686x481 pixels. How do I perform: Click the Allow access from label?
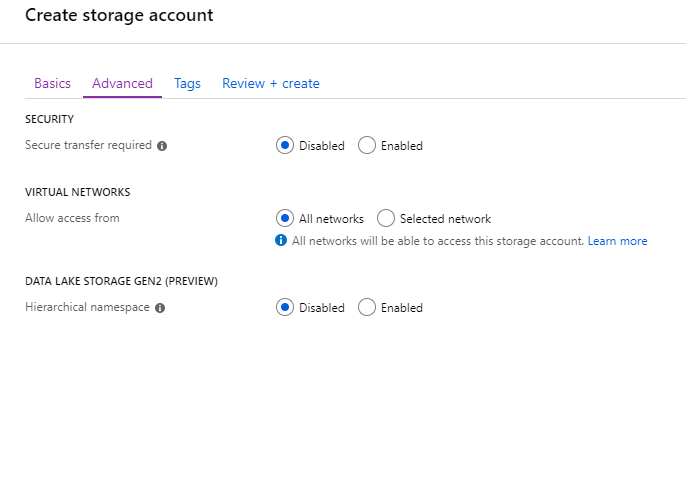coord(72,218)
